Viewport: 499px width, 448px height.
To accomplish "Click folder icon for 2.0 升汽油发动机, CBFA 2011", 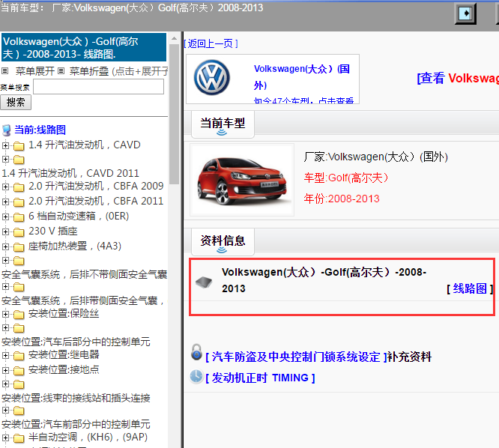I will click(x=19, y=202).
